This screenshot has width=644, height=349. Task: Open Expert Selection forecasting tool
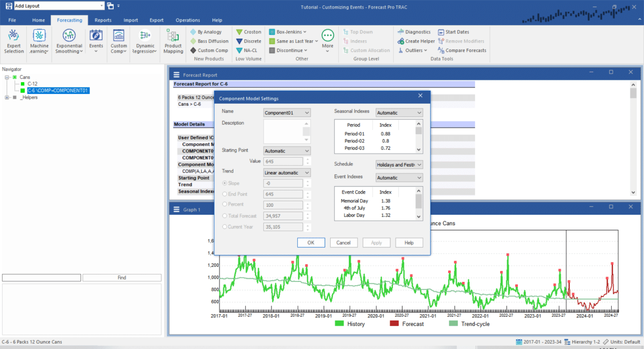[14, 41]
